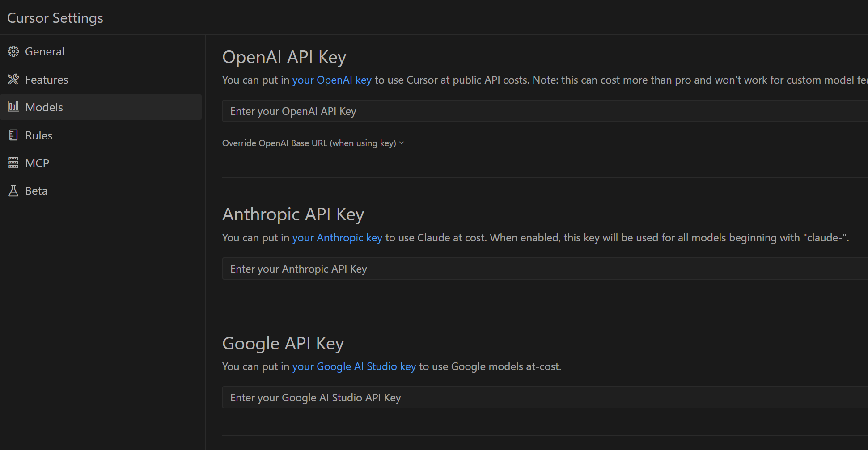Go to the Beta section
This screenshot has height=450, width=868.
[x=37, y=190]
